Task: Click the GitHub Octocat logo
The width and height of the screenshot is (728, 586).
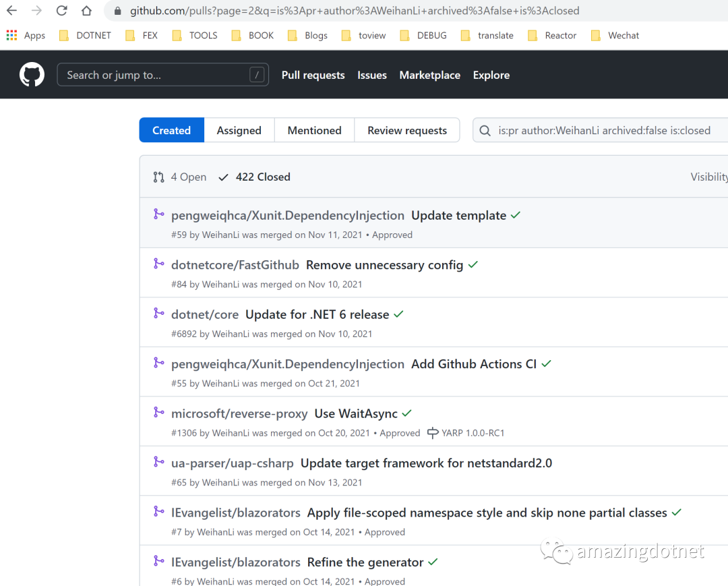Action: click(x=32, y=75)
